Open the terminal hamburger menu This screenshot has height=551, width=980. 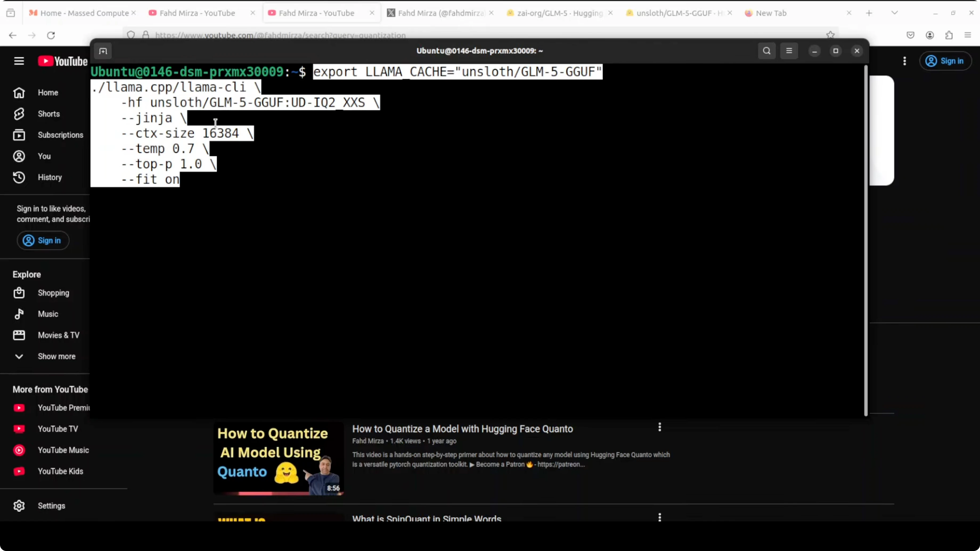coord(789,51)
